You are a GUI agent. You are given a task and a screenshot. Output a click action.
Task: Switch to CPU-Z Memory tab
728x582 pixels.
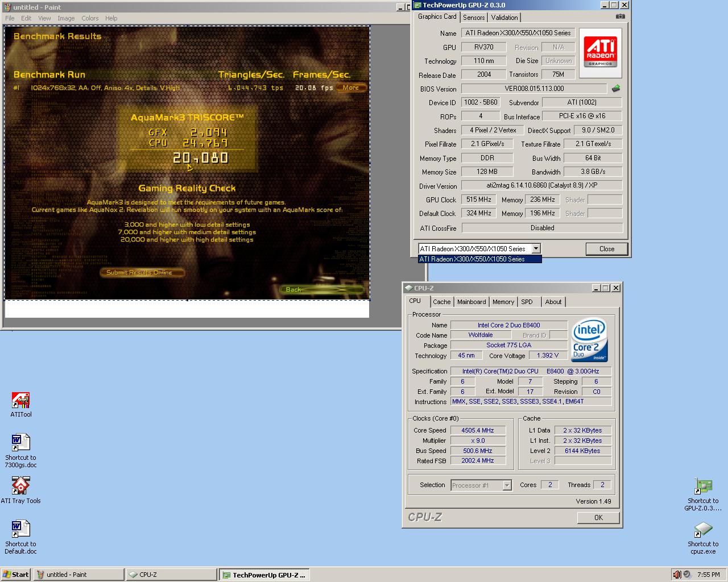(x=503, y=302)
